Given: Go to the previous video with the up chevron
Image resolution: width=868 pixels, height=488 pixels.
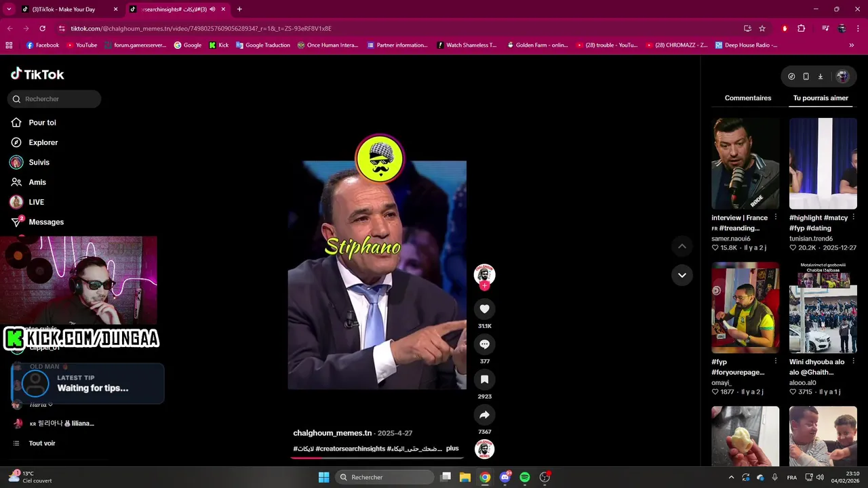Looking at the screenshot, I should [682, 247].
